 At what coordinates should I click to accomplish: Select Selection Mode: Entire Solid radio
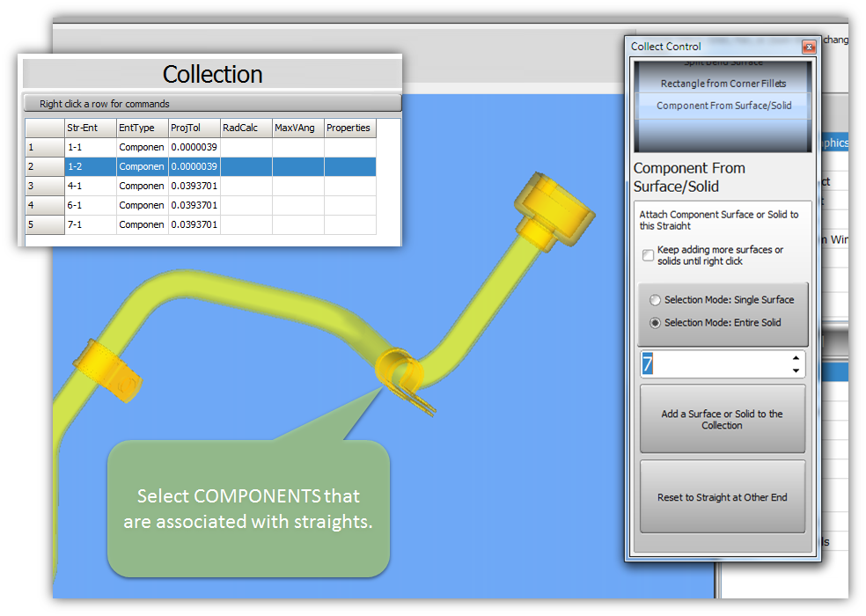coord(655,323)
